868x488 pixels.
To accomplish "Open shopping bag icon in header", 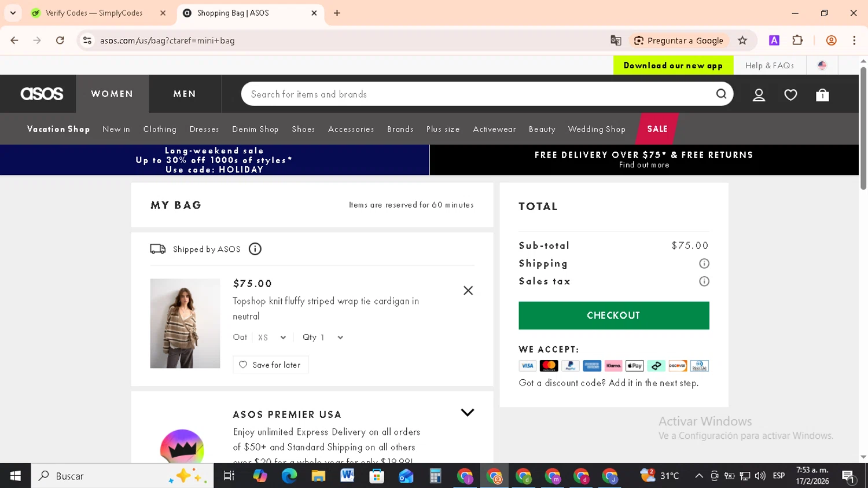I will click(822, 95).
